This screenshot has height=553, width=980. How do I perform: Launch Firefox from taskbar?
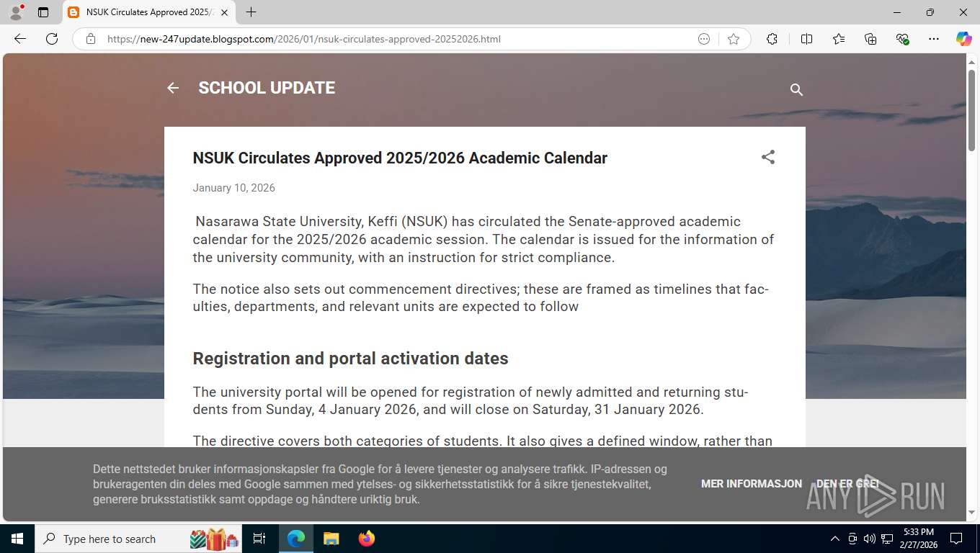366,539
